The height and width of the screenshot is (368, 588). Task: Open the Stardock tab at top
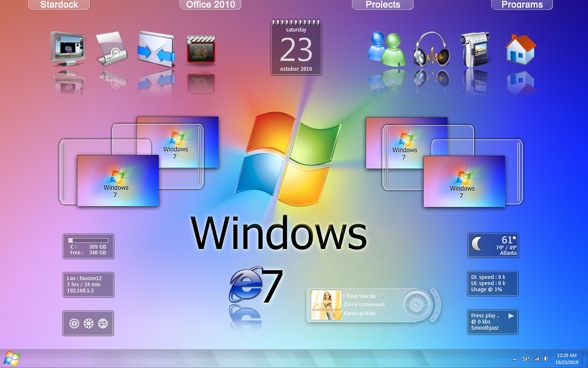pyautogui.click(x=59, y=4)
